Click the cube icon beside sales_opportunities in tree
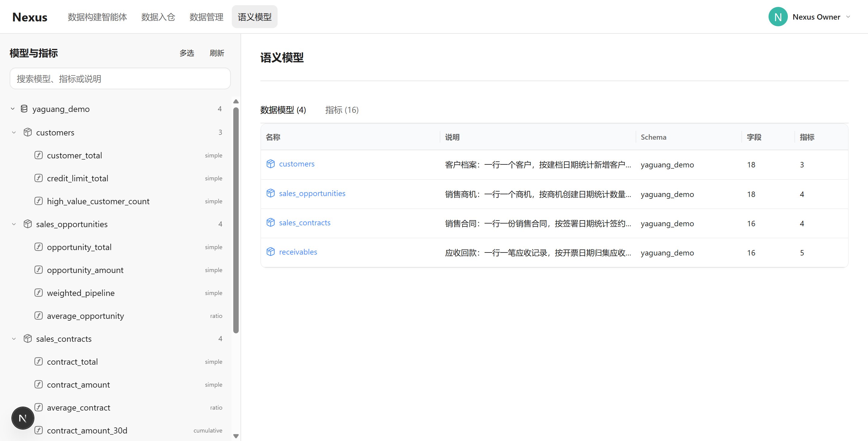The width and height of the screenshot is (868, 441). pos(28,224)
